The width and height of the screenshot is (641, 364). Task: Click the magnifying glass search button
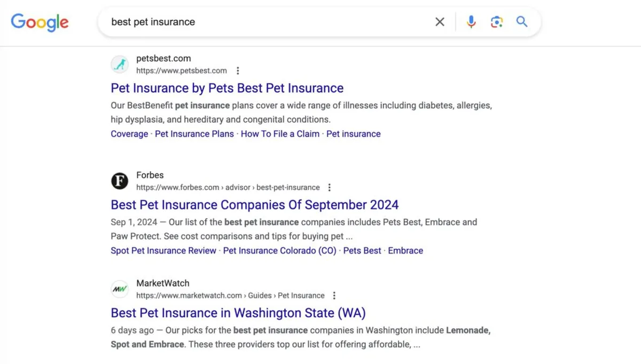522,22
